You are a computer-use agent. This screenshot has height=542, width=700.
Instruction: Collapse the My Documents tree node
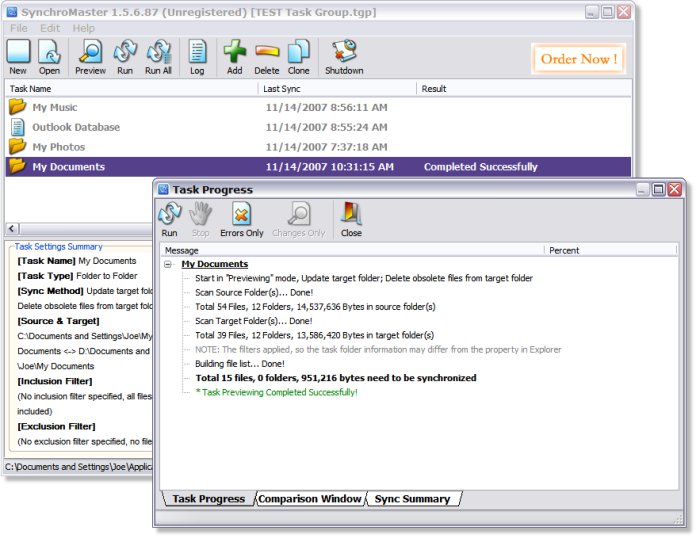[168, 264]
